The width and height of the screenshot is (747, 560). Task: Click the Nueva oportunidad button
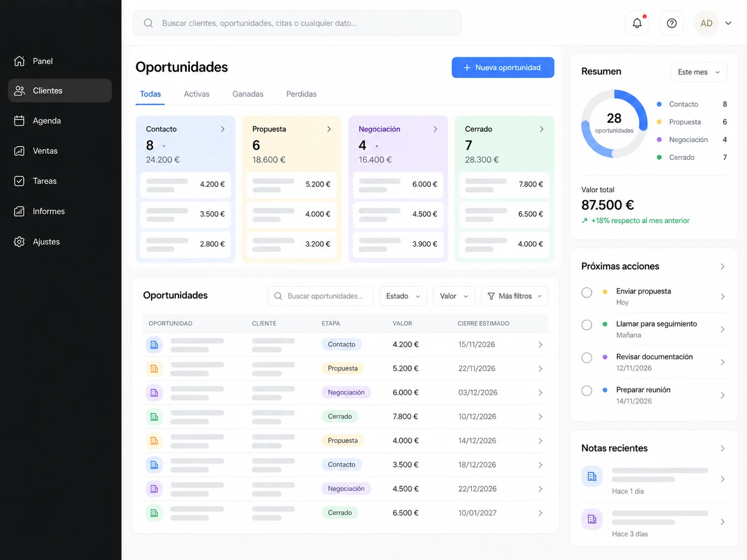click(x=503, y=68)
